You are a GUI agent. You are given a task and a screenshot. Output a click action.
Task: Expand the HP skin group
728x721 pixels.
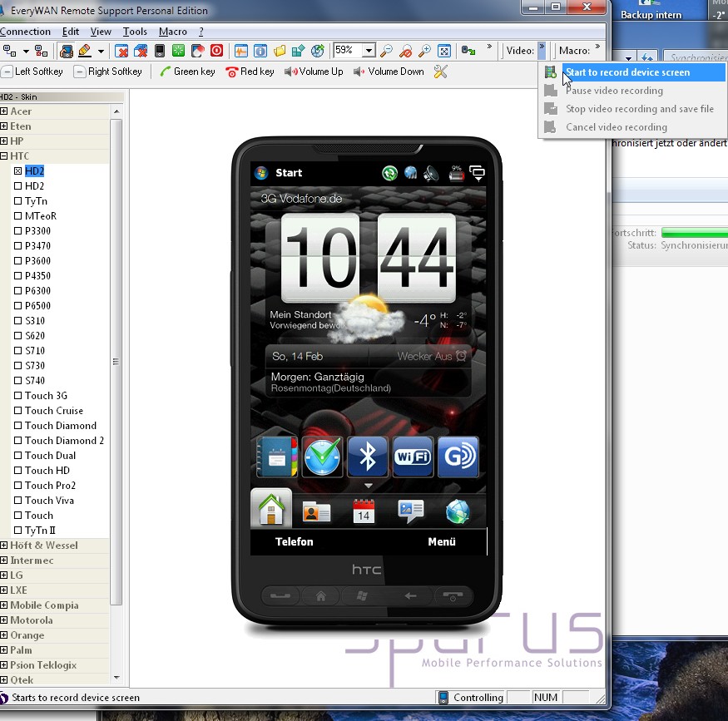[x=3, y=141]
